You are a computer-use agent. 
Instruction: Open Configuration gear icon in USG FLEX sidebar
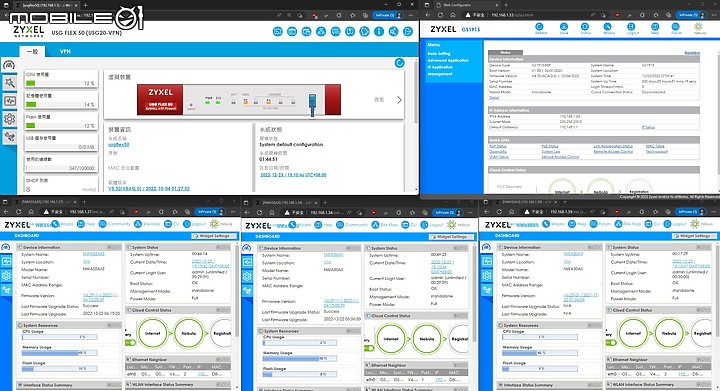point(9,119)
